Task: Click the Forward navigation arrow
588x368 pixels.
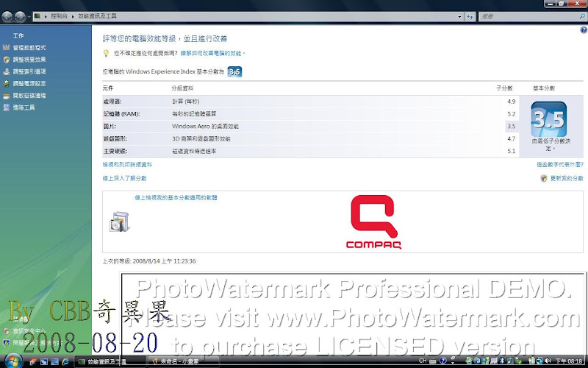Action: (21, 16)
